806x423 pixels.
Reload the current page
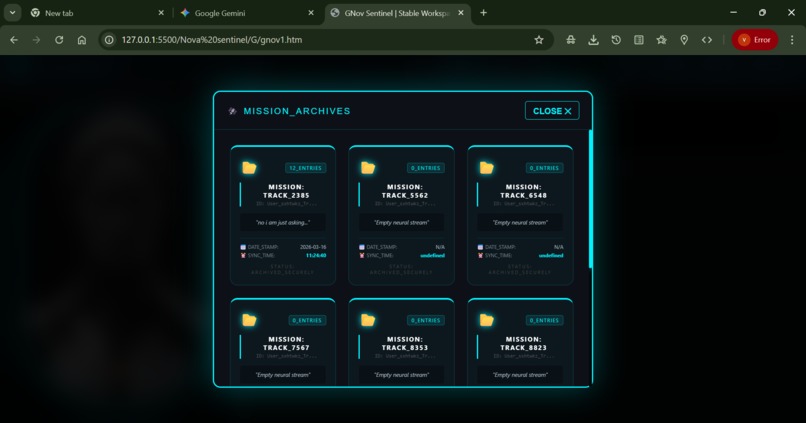(59, 40)
